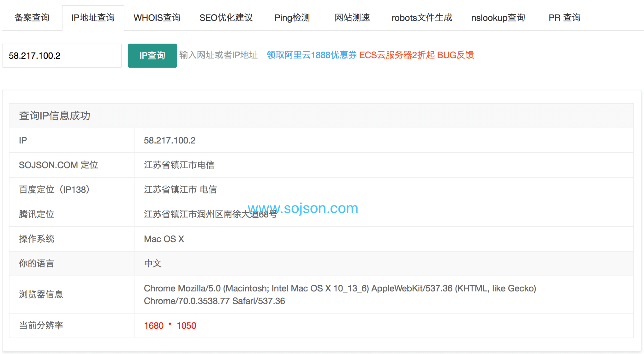644x354 pixels.
Task: Click the red resolution value 1680 * 1050
Action: pyautogui.click(x=170, y=326)
